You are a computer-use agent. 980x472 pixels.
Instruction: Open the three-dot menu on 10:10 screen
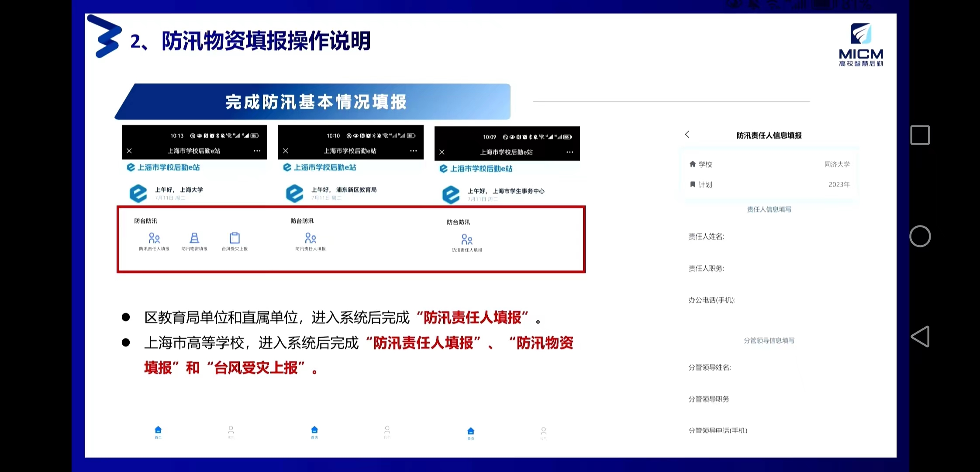[x=413, y=151]
